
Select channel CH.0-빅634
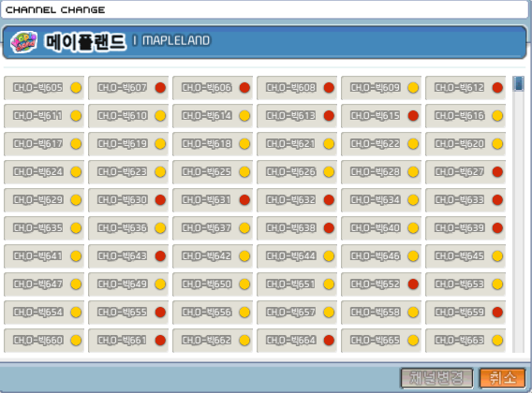(381, 200)
